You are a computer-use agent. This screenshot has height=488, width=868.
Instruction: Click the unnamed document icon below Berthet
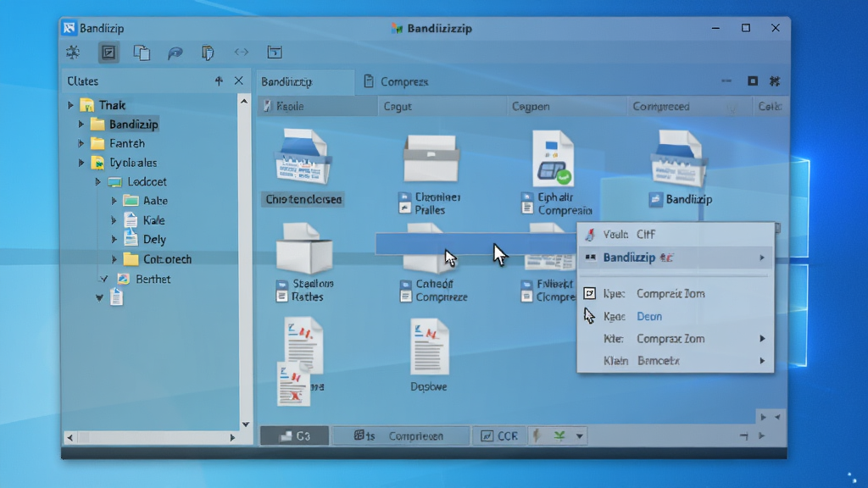[116, 297]
